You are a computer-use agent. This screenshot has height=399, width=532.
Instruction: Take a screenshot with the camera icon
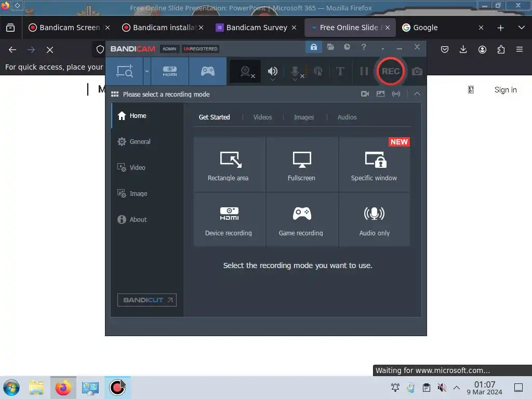click(x=417, y=72)
